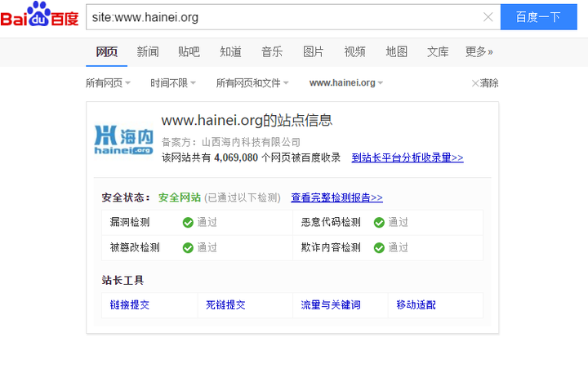Click the green check icon beside 漏洞检测
Viewport: 588px width, 386px height.
pyautogui.click(x=188, y=223)
